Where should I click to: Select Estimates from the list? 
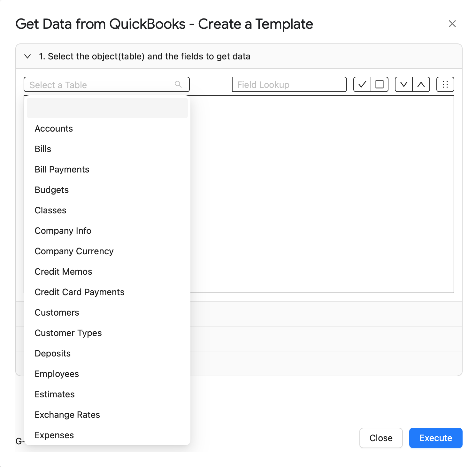coord(107,394)
